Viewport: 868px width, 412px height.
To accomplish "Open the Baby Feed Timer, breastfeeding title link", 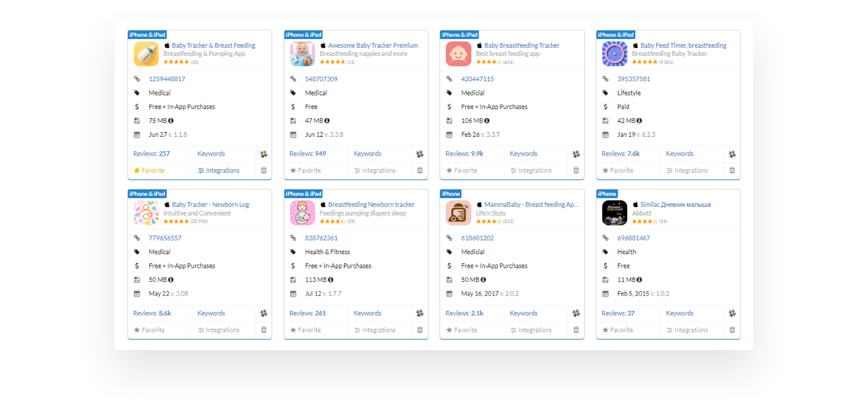I will (x=683, y=45).
